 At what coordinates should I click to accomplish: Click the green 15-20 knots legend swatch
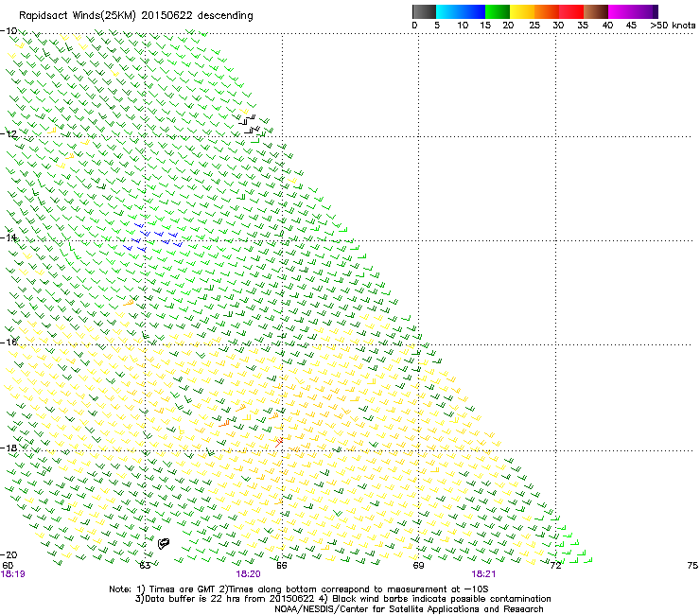click(498, 11)
